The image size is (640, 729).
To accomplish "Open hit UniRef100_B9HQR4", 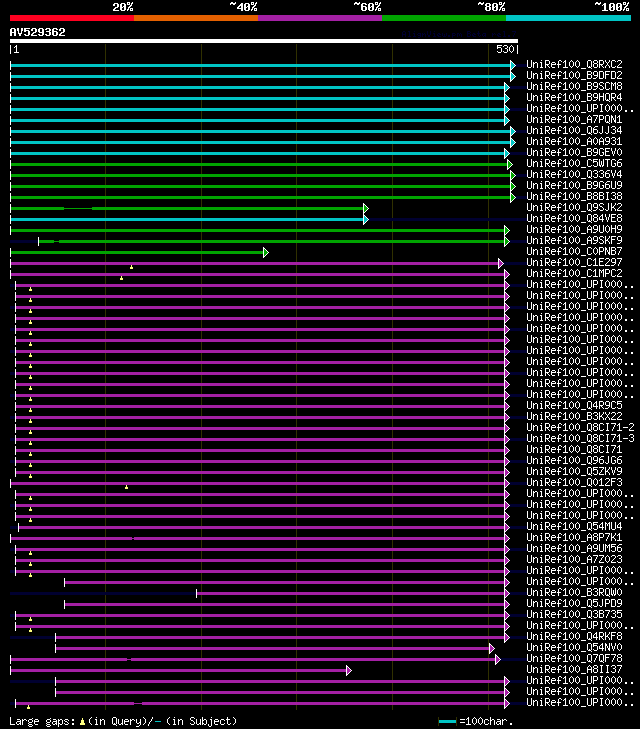I will [x=574, y=97].
